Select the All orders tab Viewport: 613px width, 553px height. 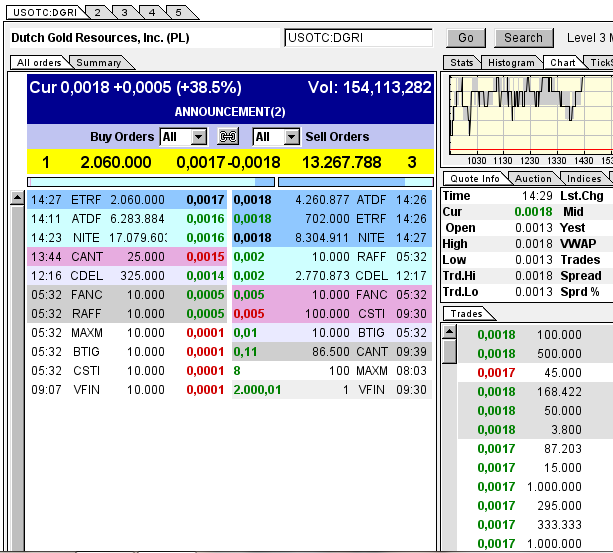click(x=39, y=63)
